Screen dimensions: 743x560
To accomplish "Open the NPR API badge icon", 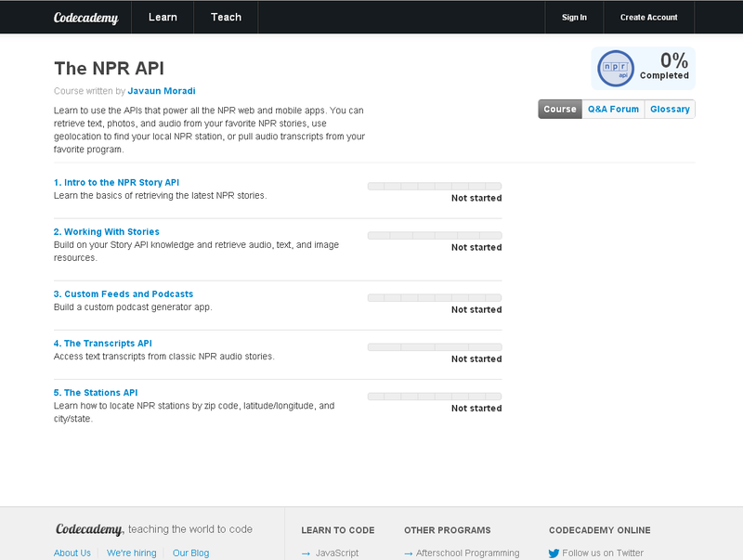I will [616, 69].
